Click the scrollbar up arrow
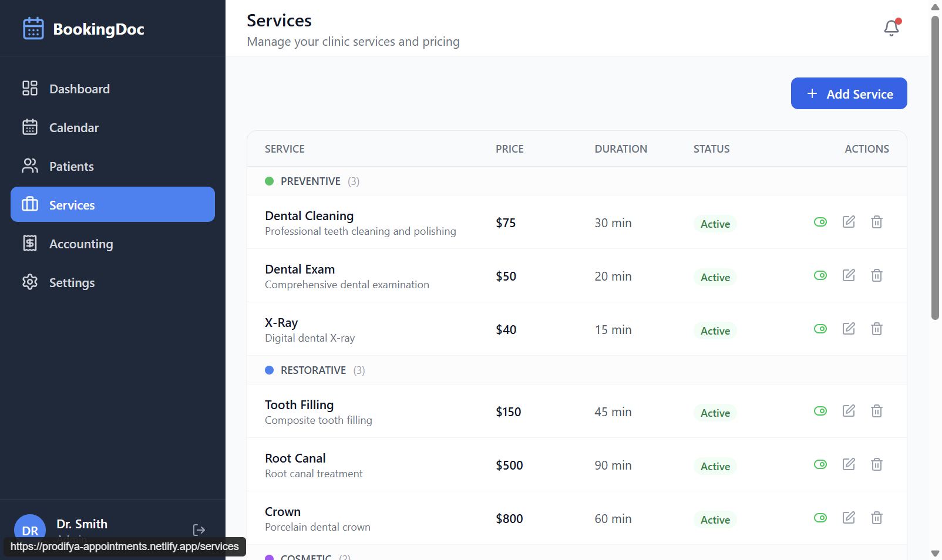Image resolution: width=942 pixels, height=560 pixels. tap(935, 7)
